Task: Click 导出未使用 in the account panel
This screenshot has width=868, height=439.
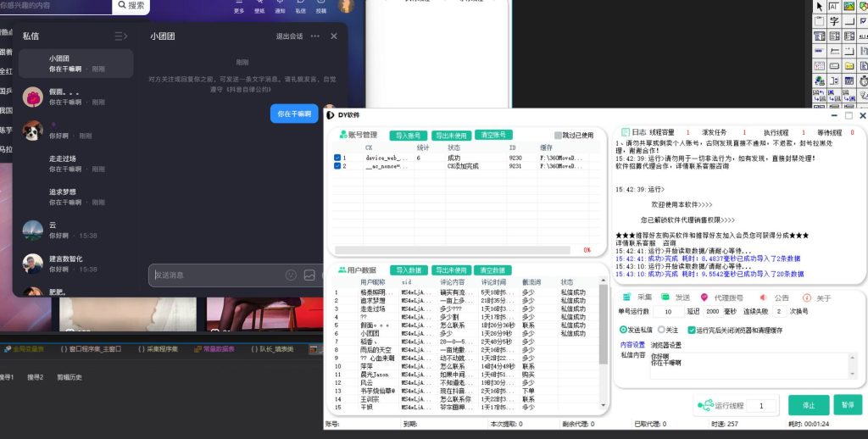Action: (451, 136)
